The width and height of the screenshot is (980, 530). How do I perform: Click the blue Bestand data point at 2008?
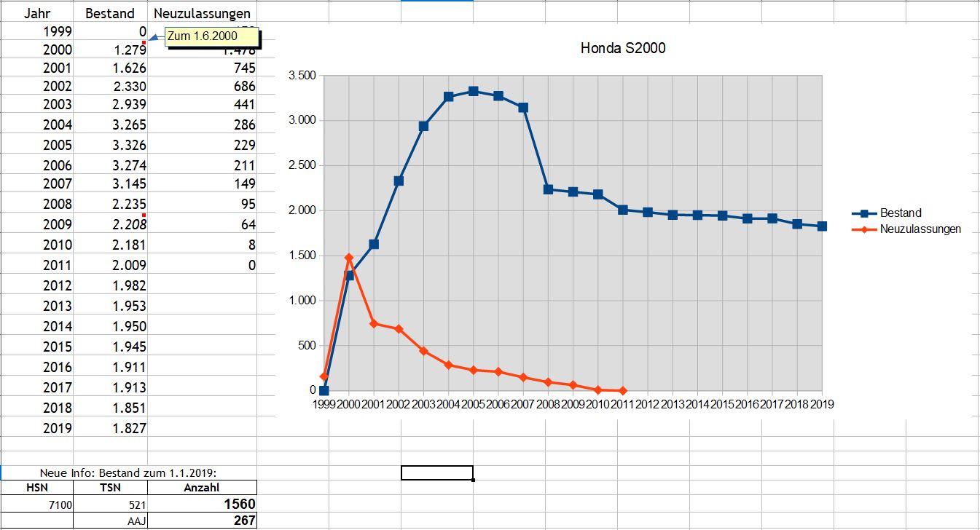pos(548,189)
